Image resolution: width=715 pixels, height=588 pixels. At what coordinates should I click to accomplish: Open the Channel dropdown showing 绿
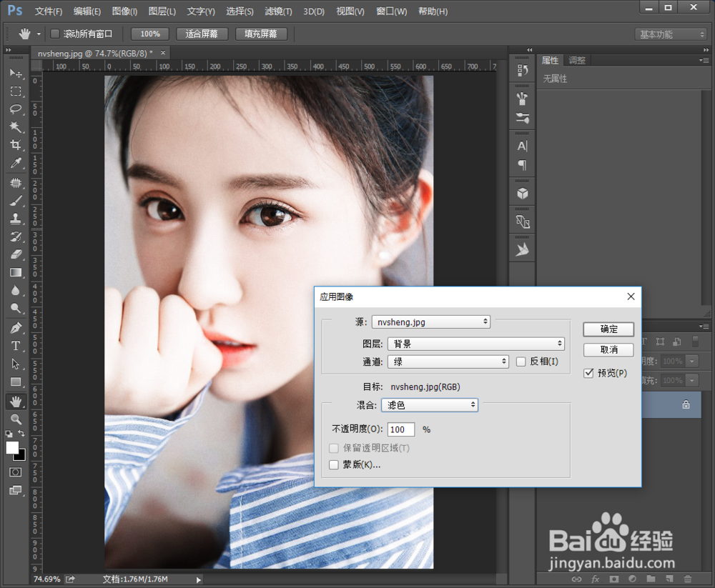[x=448, y=362]
